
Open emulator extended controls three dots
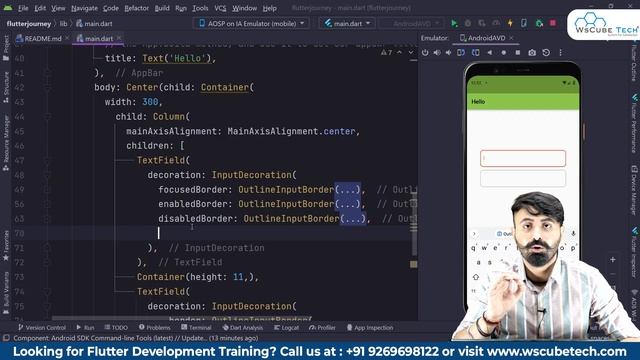click(560, 53)
